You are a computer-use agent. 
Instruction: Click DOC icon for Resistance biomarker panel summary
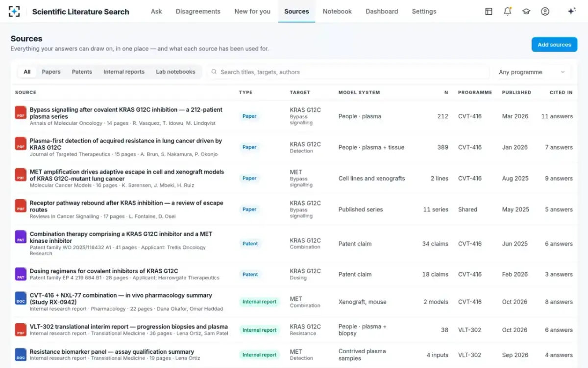click(21, 355)
